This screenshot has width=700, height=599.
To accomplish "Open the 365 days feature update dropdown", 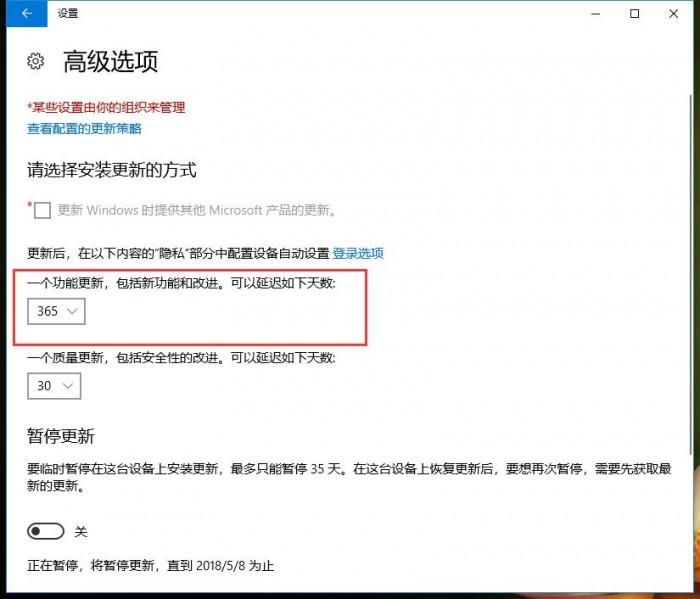I will pos(56,311).
